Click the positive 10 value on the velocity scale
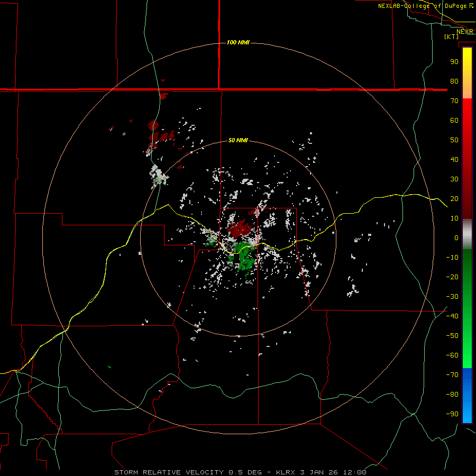The image size is (476, 476). (454, 218)
